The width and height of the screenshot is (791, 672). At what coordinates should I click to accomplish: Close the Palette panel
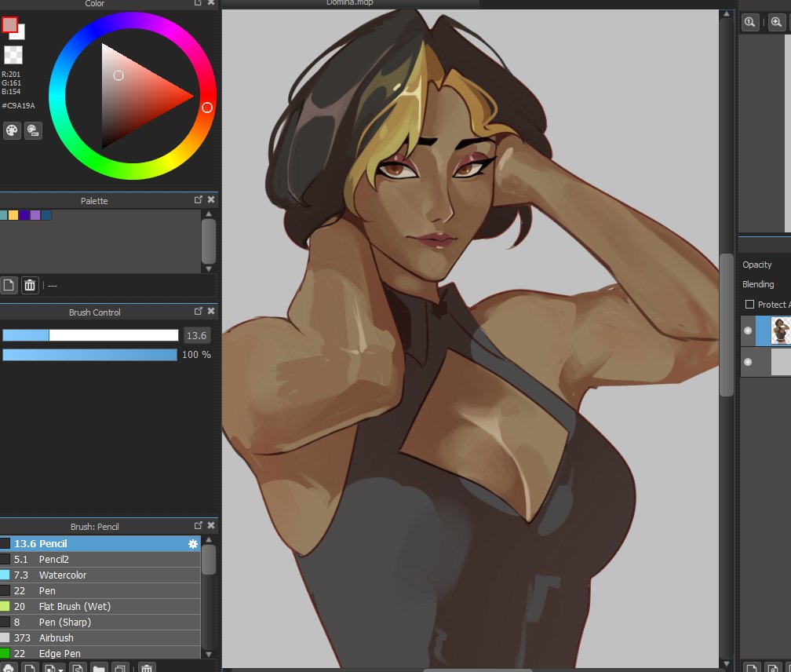pyautogui.click(x=211, y=199)
